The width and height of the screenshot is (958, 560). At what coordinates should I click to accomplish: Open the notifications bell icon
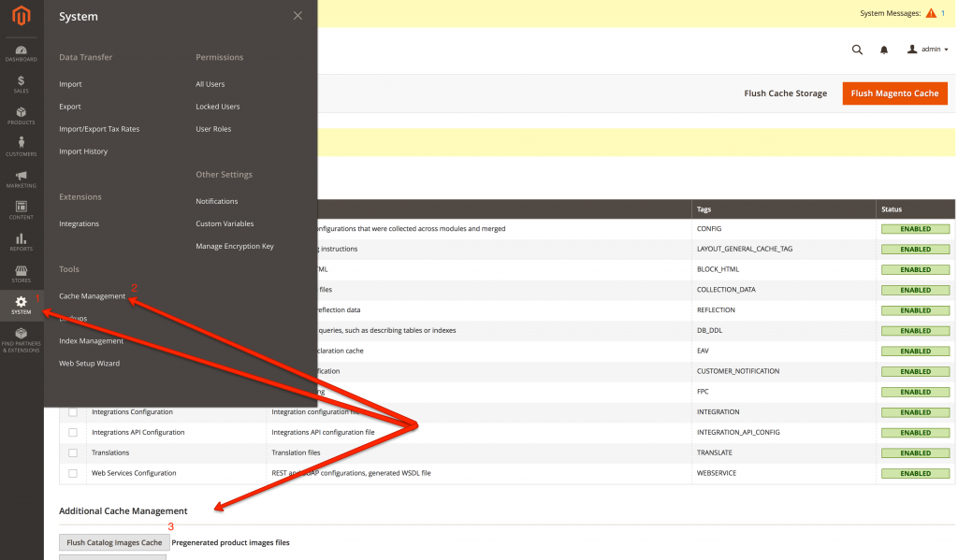[x=884, y=50]
